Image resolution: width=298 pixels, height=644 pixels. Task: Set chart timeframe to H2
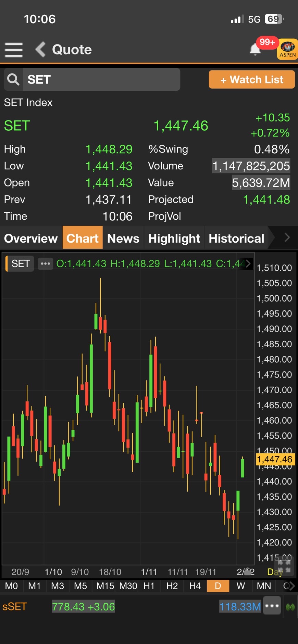point(172,586)
